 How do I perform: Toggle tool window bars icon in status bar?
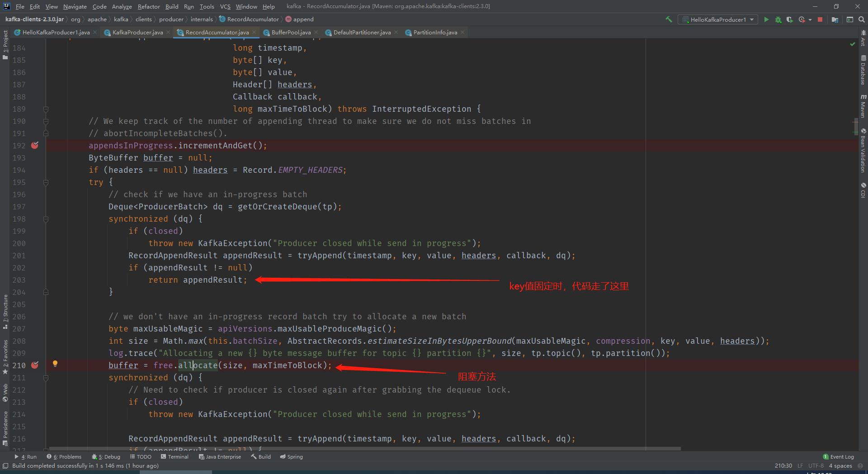click(5, 466)
